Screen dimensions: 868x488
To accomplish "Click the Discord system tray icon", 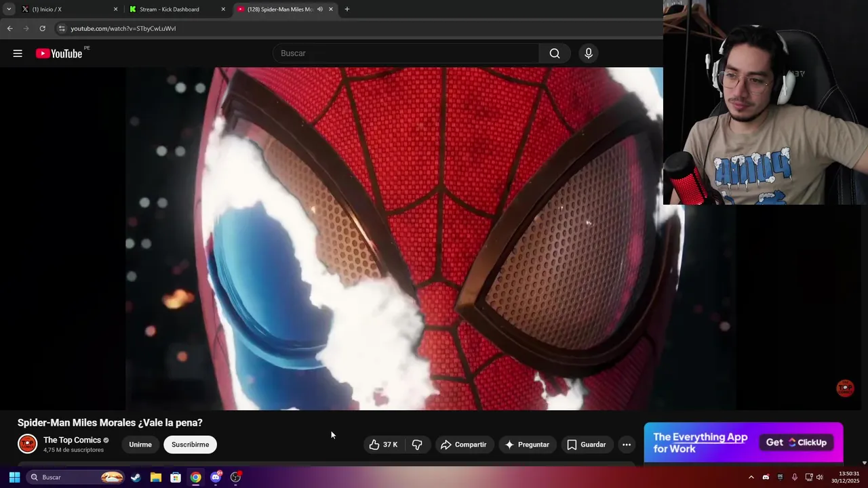I will [766, 477].
